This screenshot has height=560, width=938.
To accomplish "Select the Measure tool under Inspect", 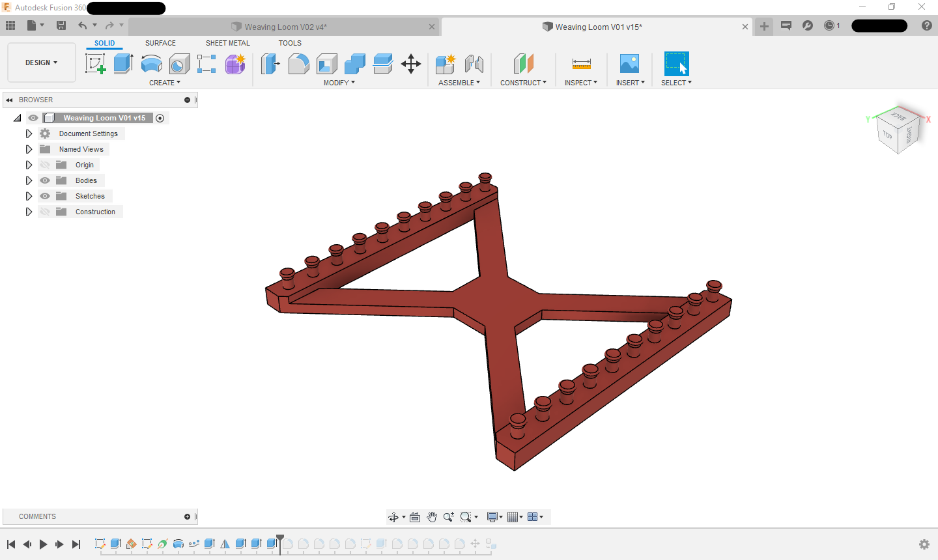I will [x=581, y=64].
